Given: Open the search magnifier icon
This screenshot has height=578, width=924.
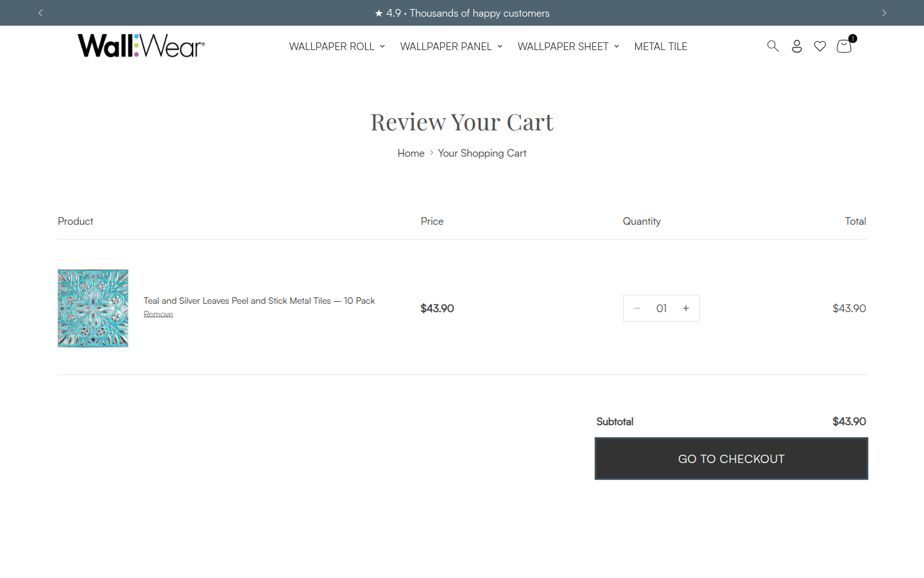Looking at the screenshot, I should click(773, 46).
